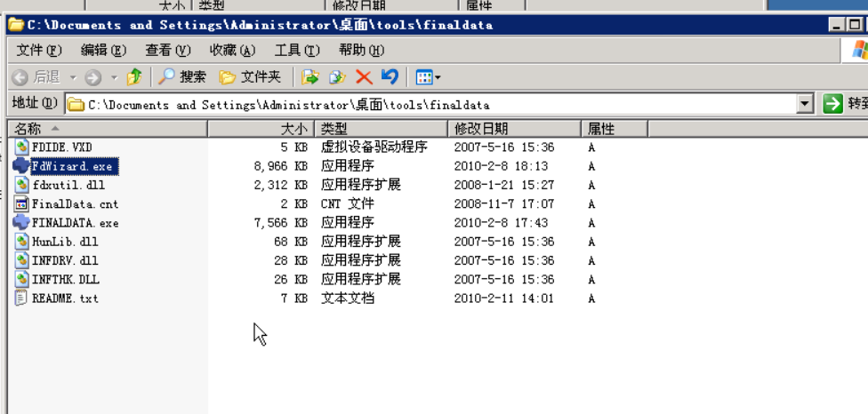Sort by the 大小 column header
The image size is (868, 414).
tap(261, 130)
